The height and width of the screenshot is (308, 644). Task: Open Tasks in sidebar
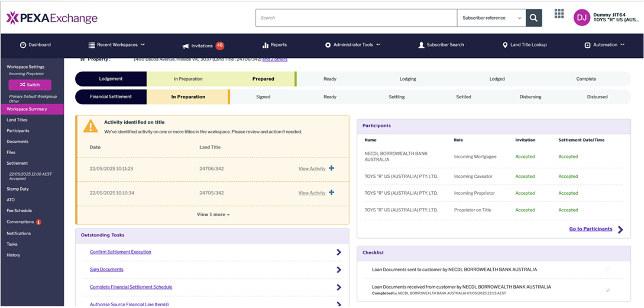click(12, 244)
